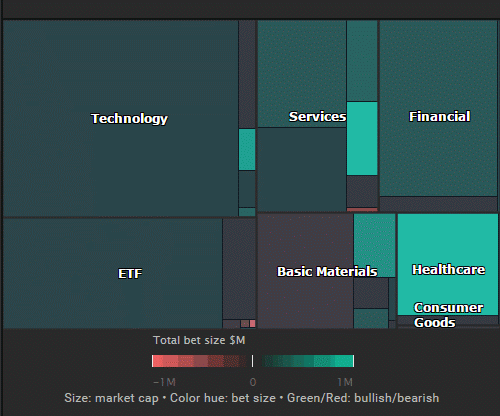Select the large Technology sector block

click(121, 118)
